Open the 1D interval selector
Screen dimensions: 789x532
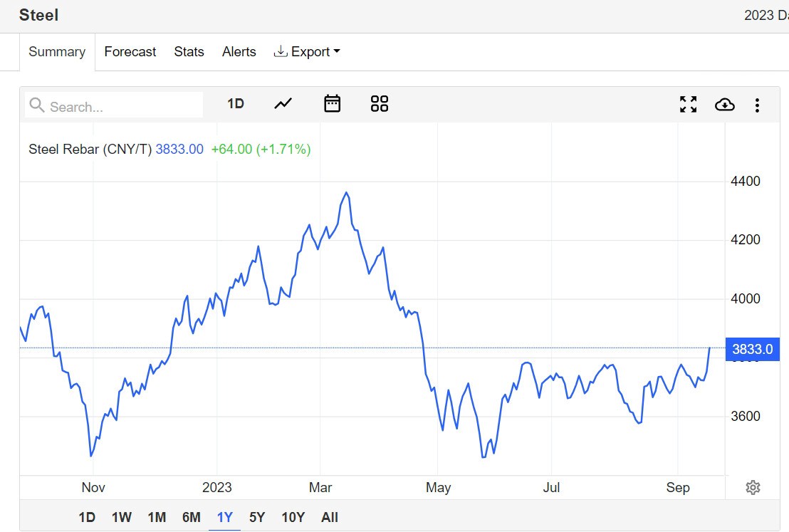pyautogui.click(x=236, y=104)
